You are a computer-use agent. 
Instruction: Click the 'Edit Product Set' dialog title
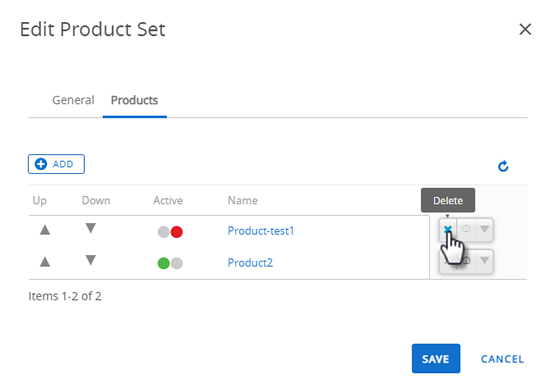(x=93, y=29)
